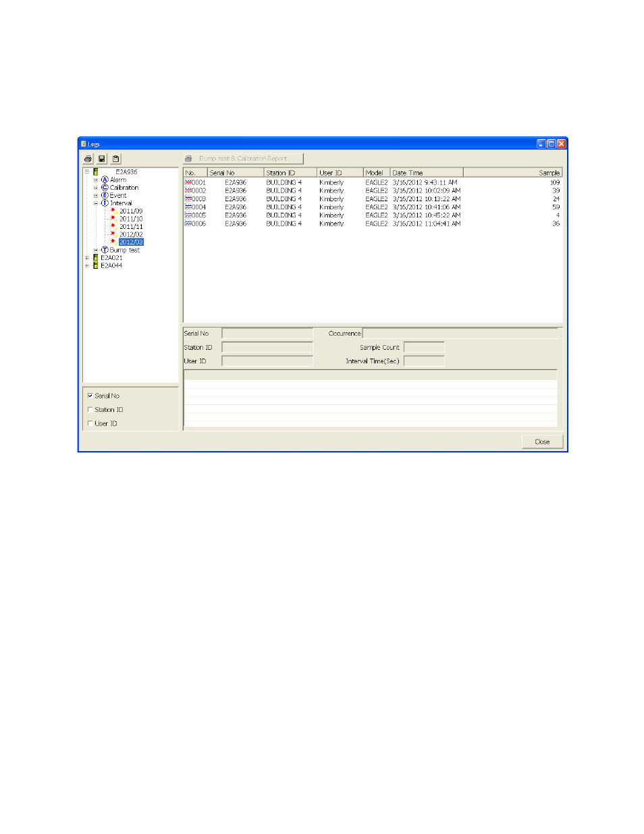Expand the Bump test tree node
644x834 pixels.
tap(96, 250)
